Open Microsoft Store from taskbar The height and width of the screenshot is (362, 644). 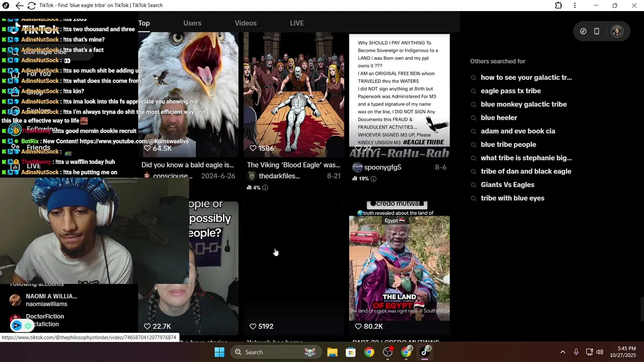(x=351, y=352)
